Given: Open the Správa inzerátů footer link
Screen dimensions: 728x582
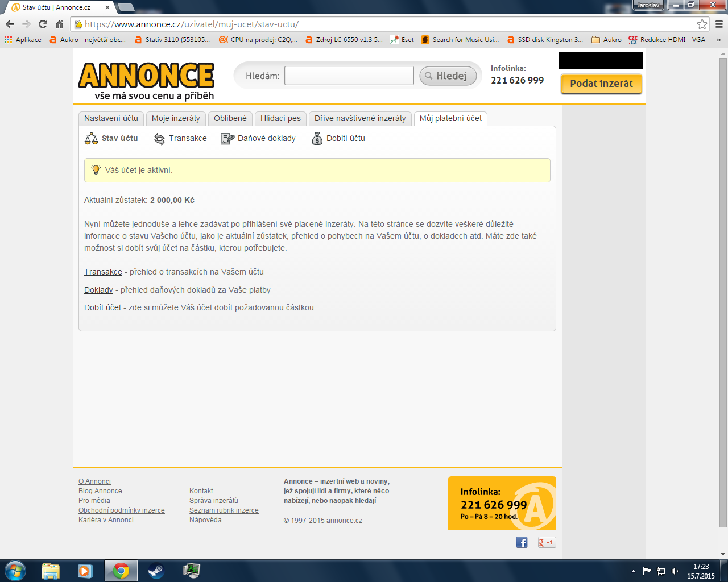Looking at the screenshot, I should pos(214,501).
